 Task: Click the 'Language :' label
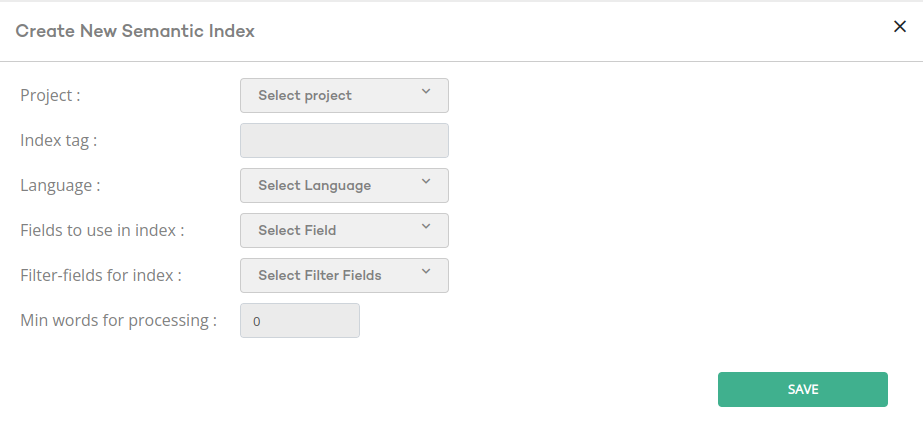click(x=60, y=185)
